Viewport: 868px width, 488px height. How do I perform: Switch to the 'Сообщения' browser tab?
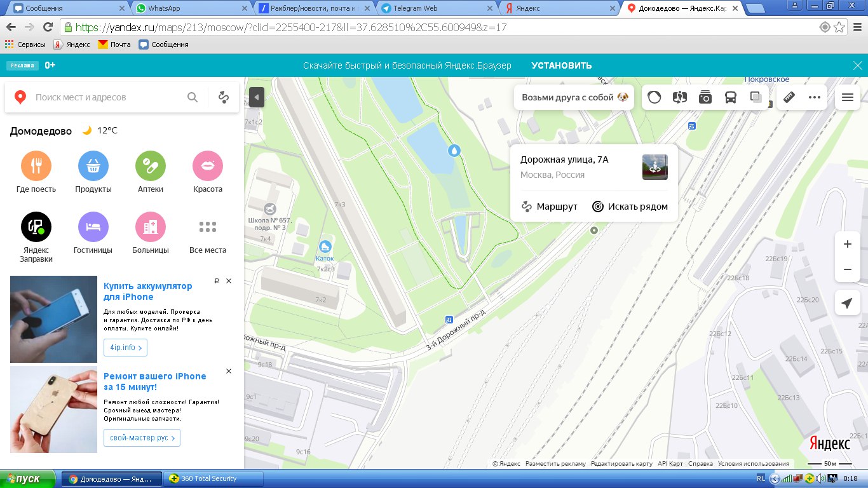pyautogui.click(x=68, y=8)
